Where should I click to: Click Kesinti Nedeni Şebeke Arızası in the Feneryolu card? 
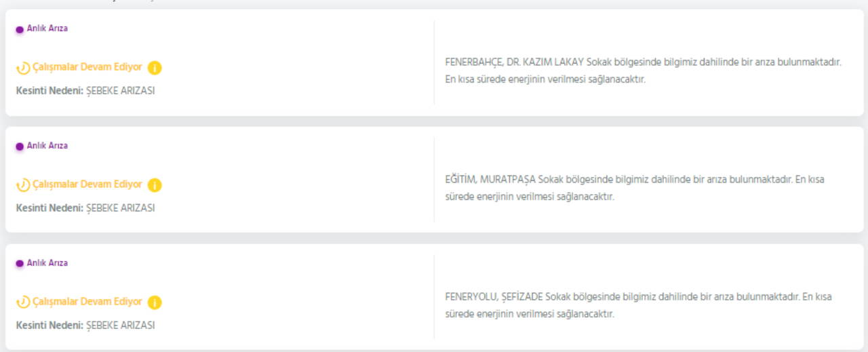point(85,326)
